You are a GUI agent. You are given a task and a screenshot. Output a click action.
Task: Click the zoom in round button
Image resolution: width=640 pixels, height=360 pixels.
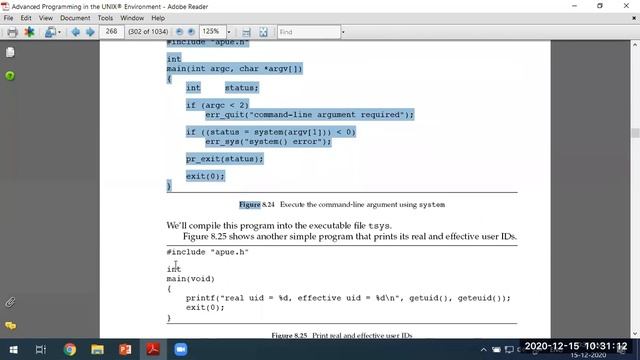[x=191, y=32]
